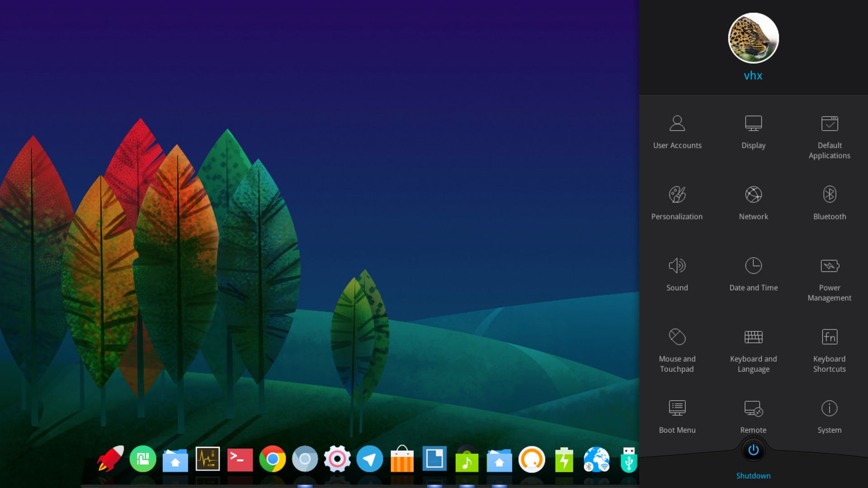868x488 pixels.
Task: Click the vhx username link
Action: (x=753, y=76)
